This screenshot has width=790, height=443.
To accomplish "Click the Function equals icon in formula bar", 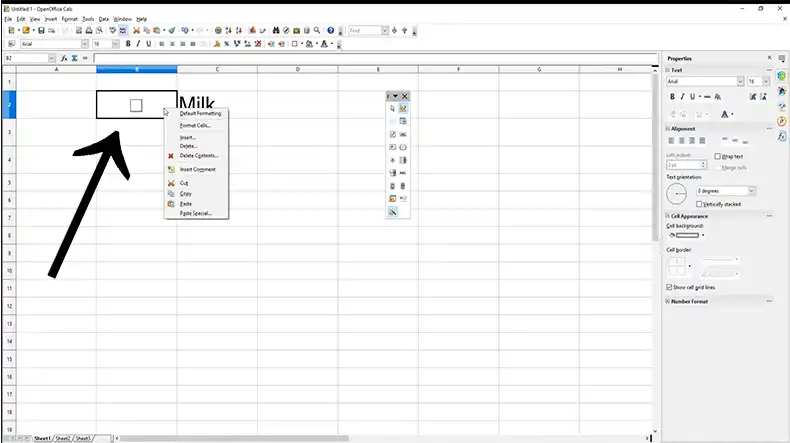I will tap(85, 58).
